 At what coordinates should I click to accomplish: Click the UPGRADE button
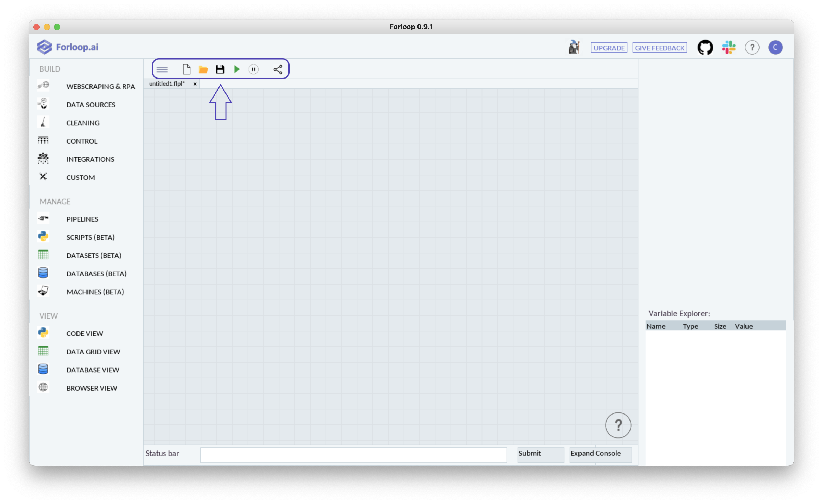pyautogui.click(x=609, y=48)
